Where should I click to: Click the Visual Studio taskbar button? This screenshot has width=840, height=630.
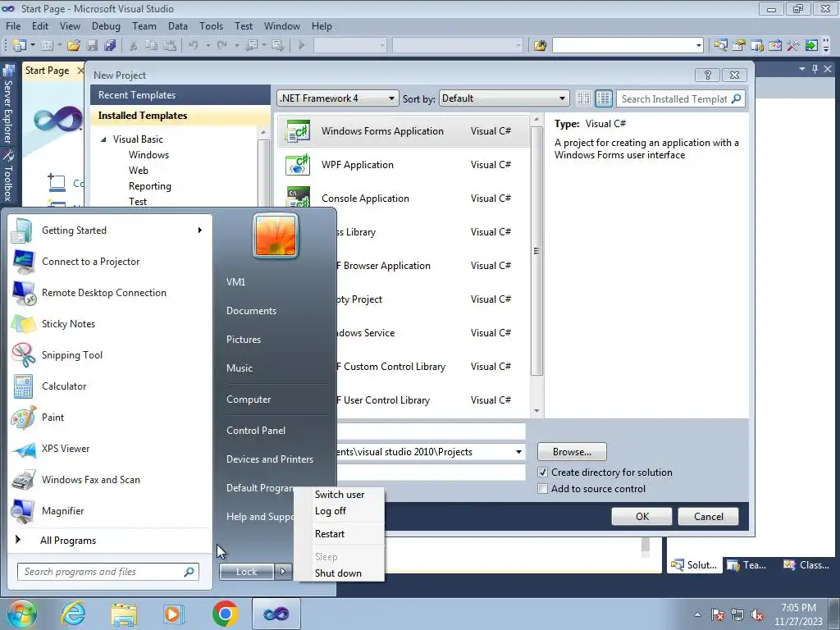click(276, 614)
